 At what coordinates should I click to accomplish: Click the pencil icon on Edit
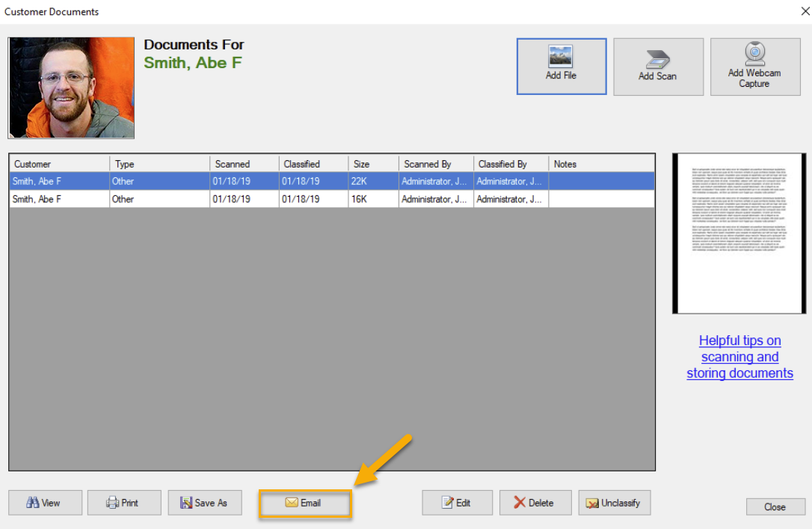tap(447, 503)
